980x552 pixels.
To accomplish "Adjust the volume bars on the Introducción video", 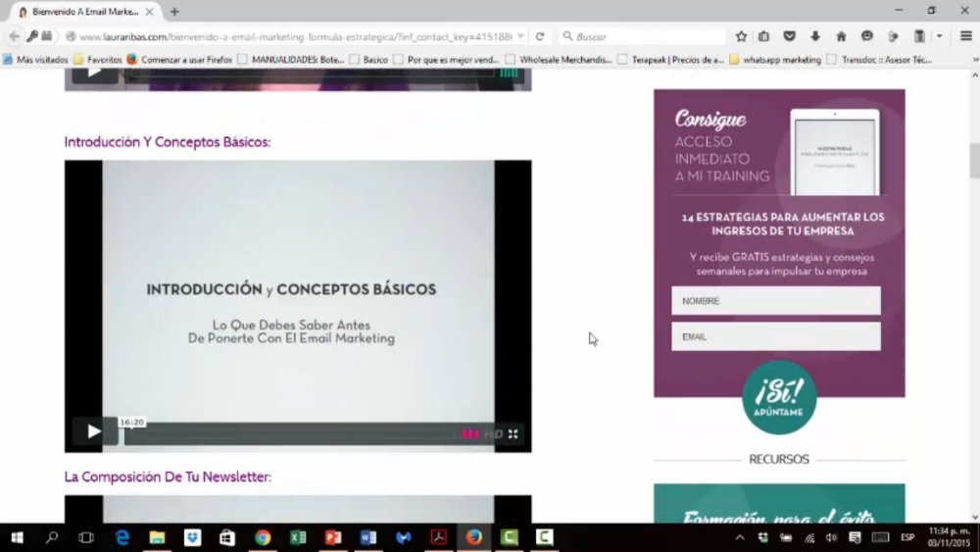I will [470, 433].
